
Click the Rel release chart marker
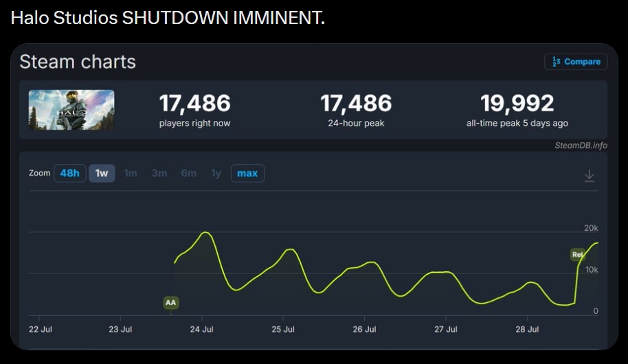click(x=577, y=254)
